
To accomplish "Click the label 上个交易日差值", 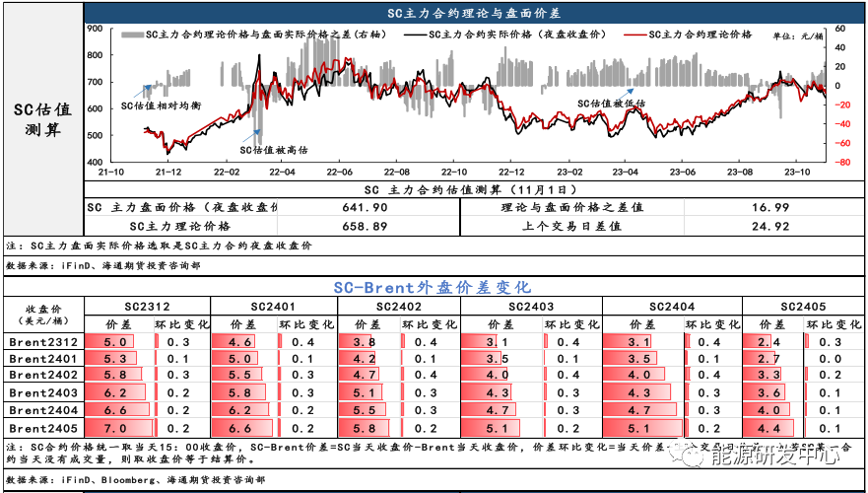I will pyautogui.click(x=571, y=226).
